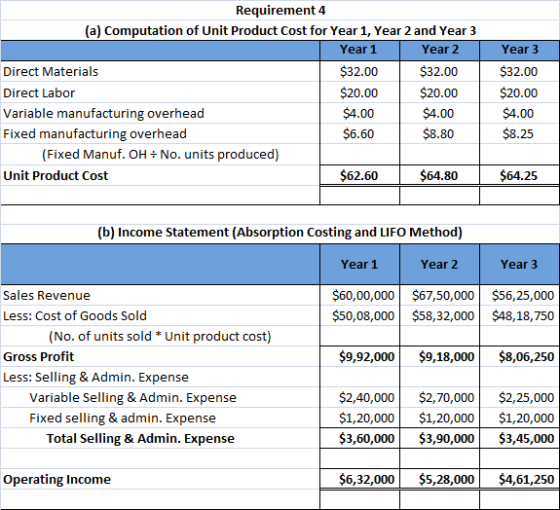The width and height of the screenshot is (560, 510).
Task: Click 'Fixed selling & admin. Expense' label
Action: tap(122, 418)
